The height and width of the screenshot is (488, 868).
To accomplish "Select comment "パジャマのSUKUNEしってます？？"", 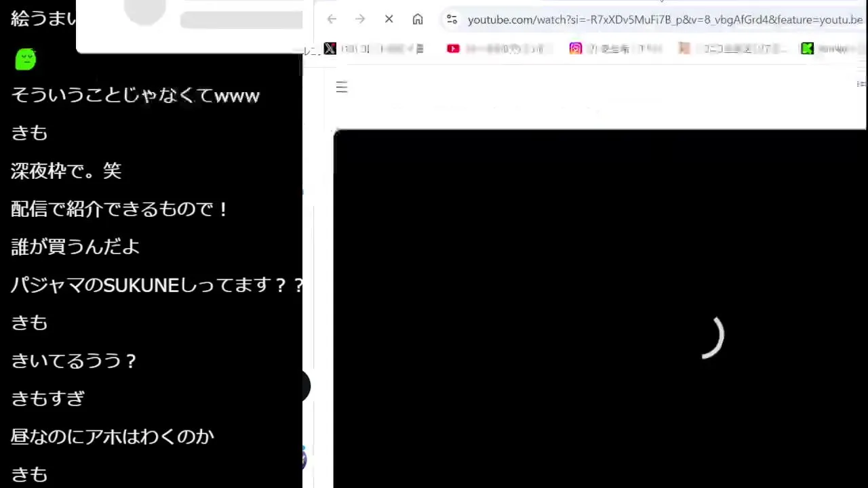I will [157, 285].
